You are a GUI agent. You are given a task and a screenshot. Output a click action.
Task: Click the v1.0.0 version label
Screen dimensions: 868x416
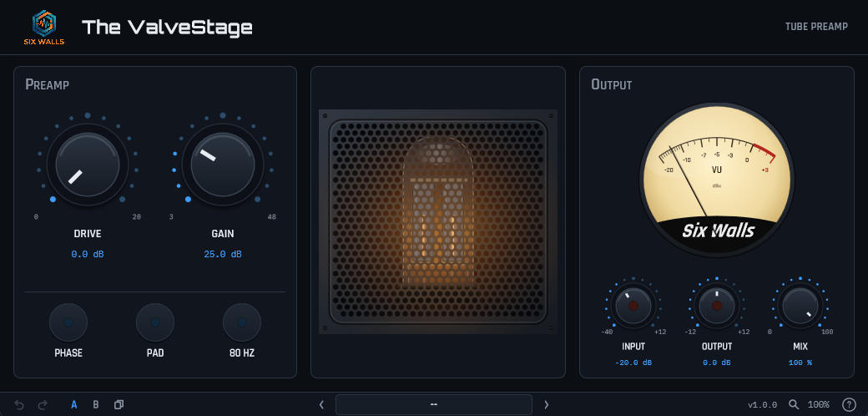762,405
